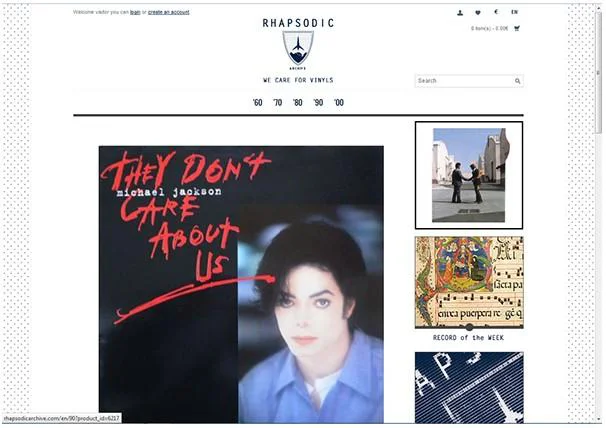The height and width of the screenshot is (428, 606).
Task: Click the RHAPSODIC title text
Action: pos(298,23)
